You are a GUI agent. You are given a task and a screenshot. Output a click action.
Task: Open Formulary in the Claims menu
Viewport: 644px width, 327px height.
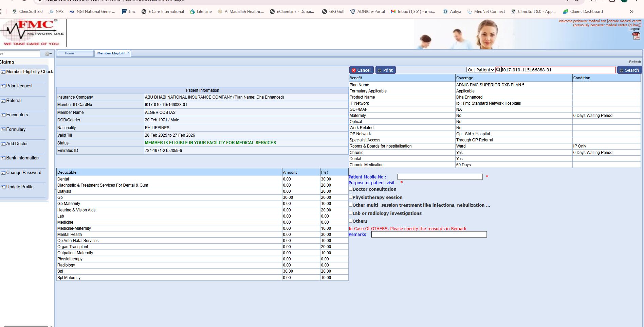point(16,130)
